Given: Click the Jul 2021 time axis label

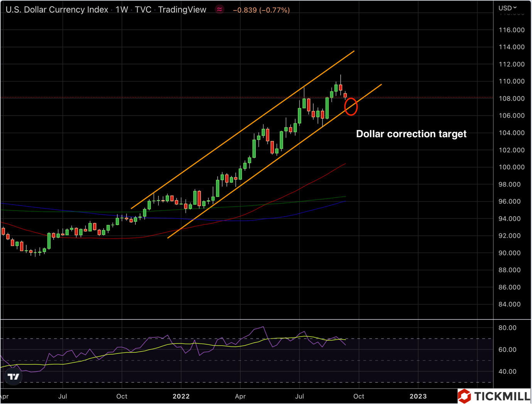Looking at the screenshot, I should 62,396.
